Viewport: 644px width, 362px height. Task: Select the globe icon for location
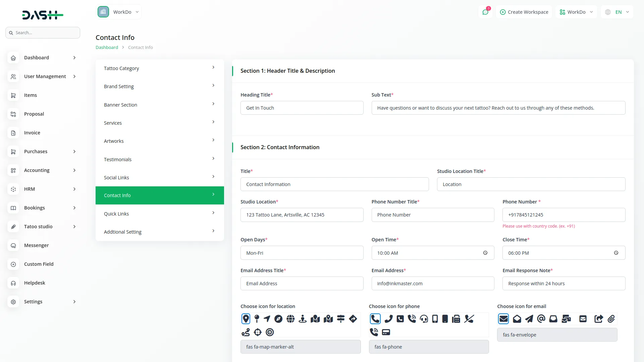coord(290,319)
